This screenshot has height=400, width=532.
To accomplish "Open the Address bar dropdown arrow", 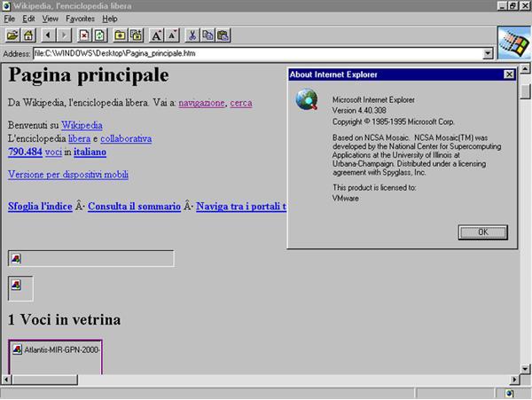I will tap(488, 53).
